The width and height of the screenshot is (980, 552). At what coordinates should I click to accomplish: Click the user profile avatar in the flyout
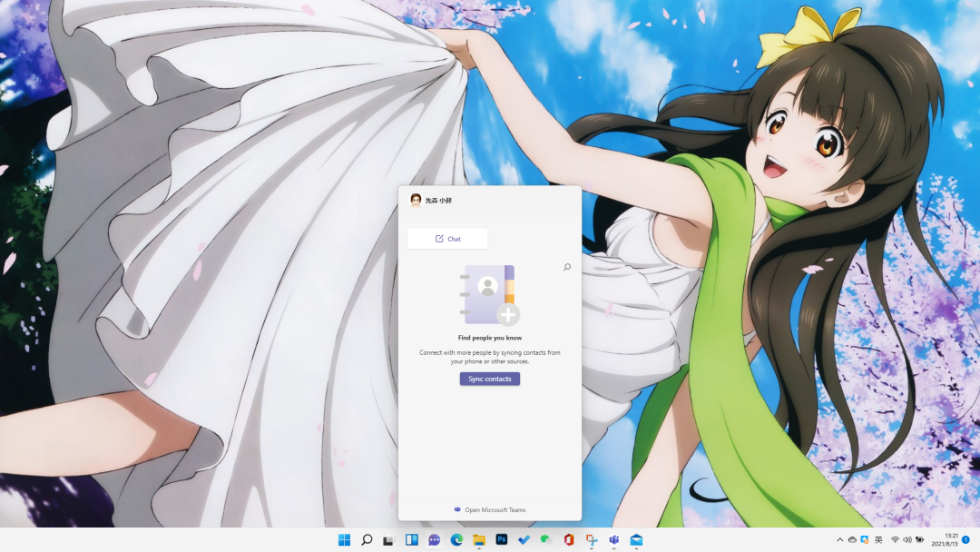coord(416,201)
